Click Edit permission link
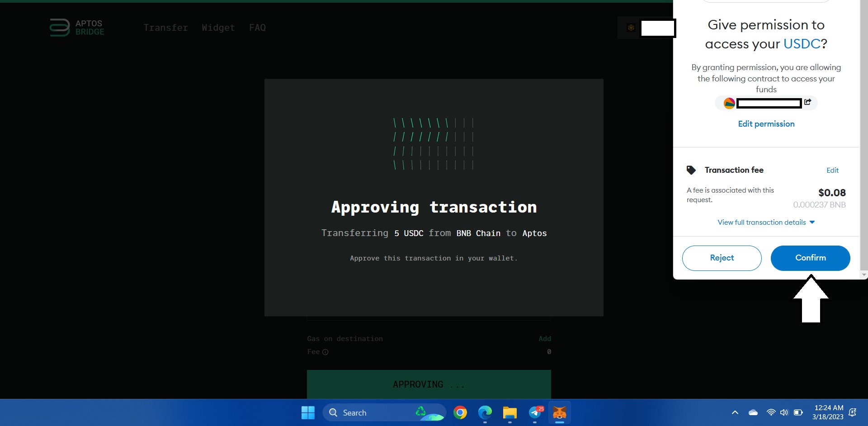Image resolution: width=868 pixels, height=426 pixels. pos(766,124)
